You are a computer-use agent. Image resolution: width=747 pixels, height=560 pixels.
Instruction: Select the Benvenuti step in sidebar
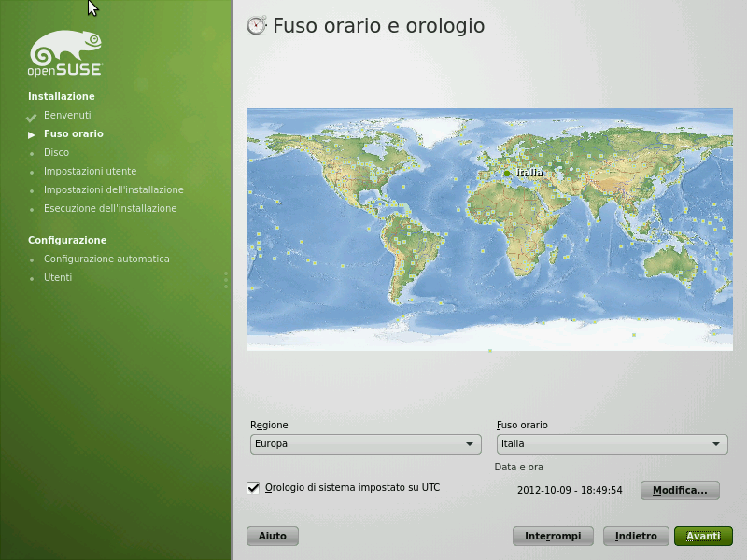[x=67, y=115]
